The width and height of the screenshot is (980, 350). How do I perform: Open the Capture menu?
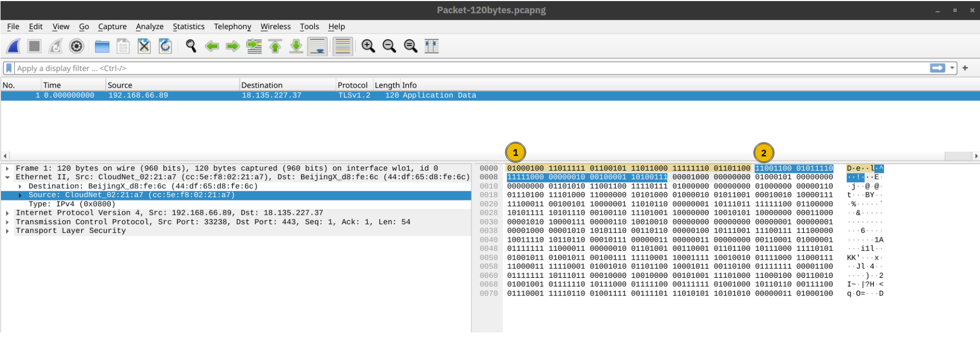tap(113, 27)
